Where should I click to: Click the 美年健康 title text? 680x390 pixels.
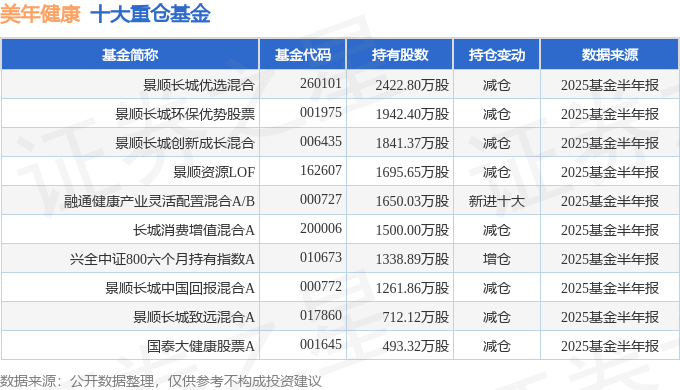(x=40, y=13)
